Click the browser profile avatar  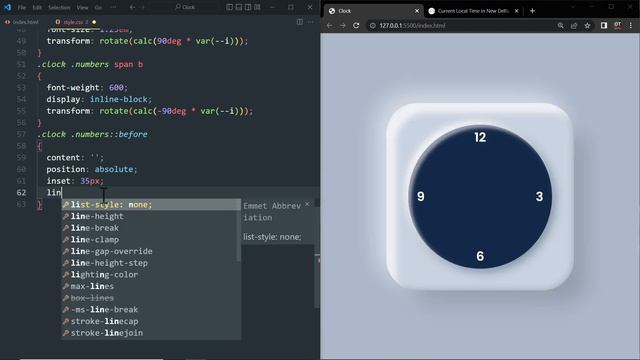[617, 25]
